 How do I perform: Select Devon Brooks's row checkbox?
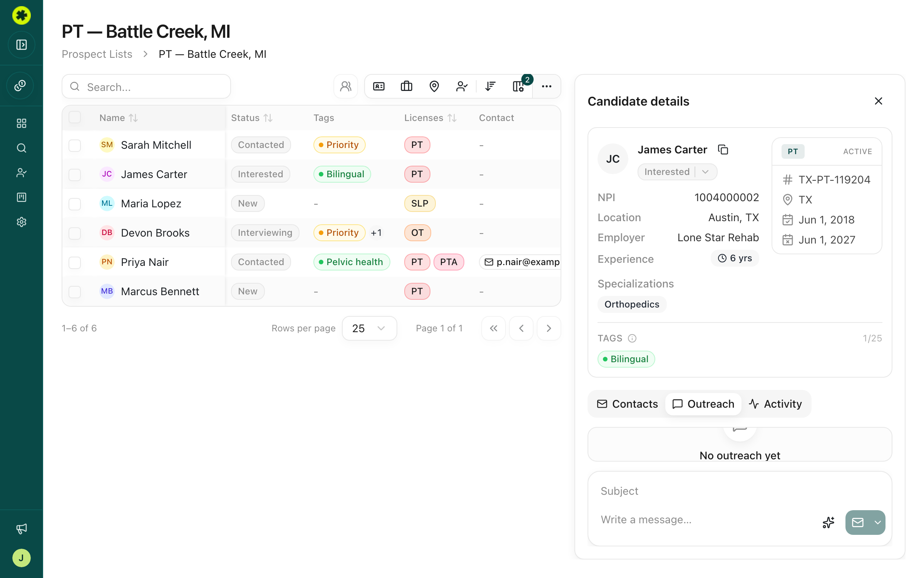pos(75,233)
